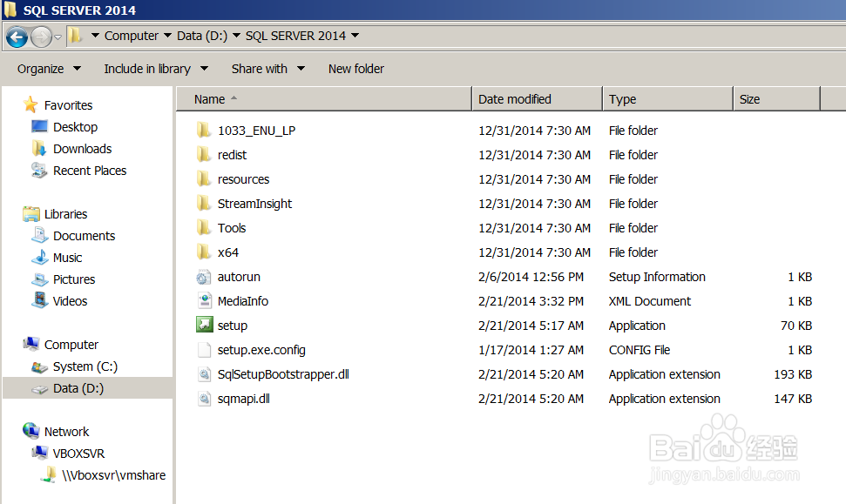The image size is (846, 504).
Task: Open the Documents library icon
Action: tap(39, 236)
